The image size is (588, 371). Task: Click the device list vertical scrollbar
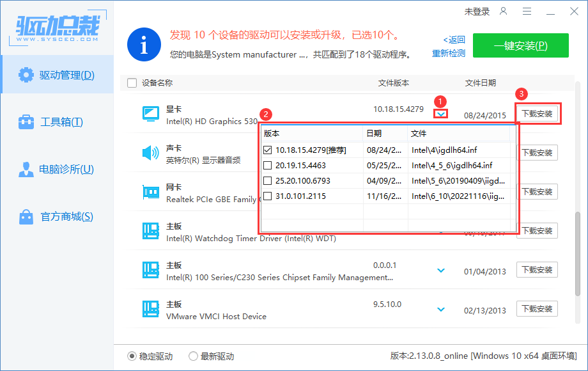(578, 254)
